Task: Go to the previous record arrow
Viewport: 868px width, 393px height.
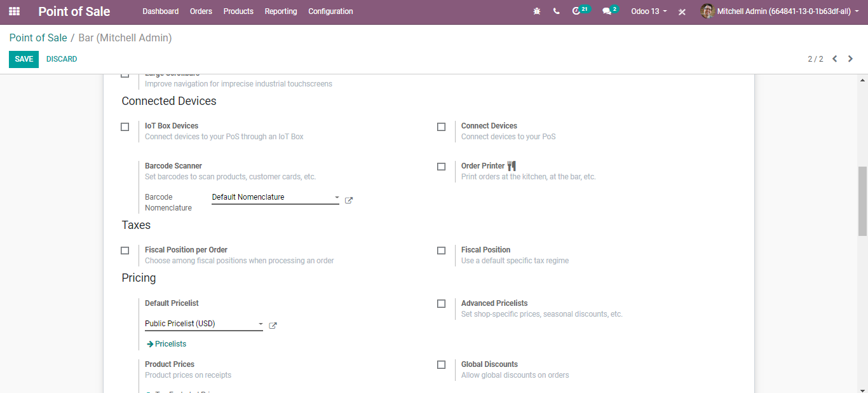Action: (835, 59)
